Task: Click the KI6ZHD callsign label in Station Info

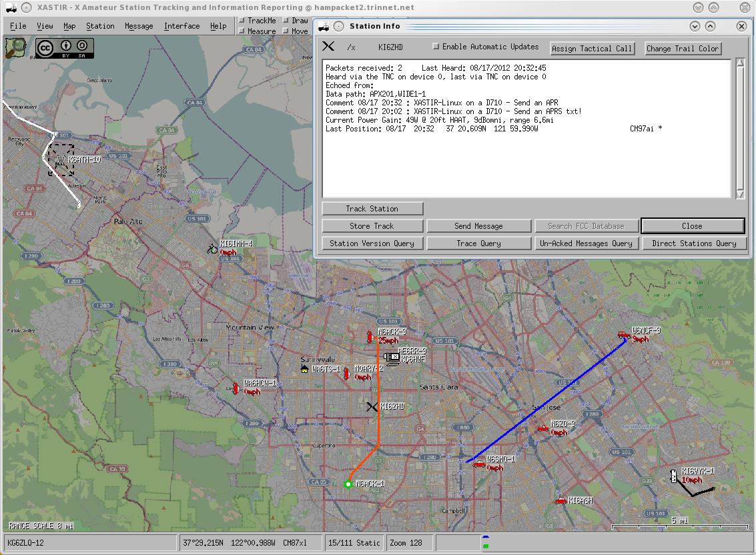Action: tap(390, 47)
